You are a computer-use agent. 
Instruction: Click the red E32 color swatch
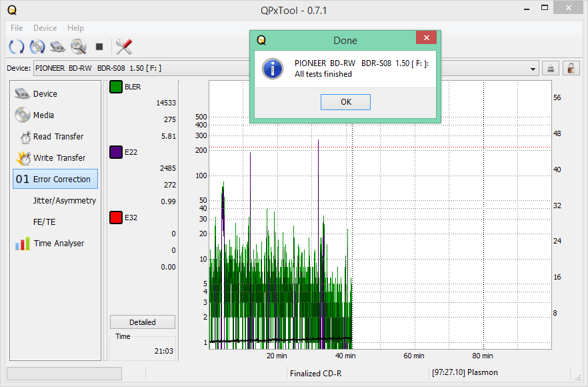[x=116, y=218]
